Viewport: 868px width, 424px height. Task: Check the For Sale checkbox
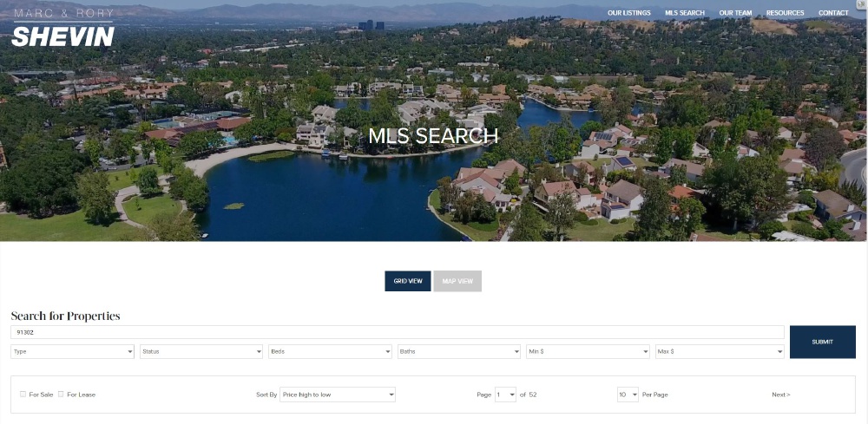click(x=23, y=395)
